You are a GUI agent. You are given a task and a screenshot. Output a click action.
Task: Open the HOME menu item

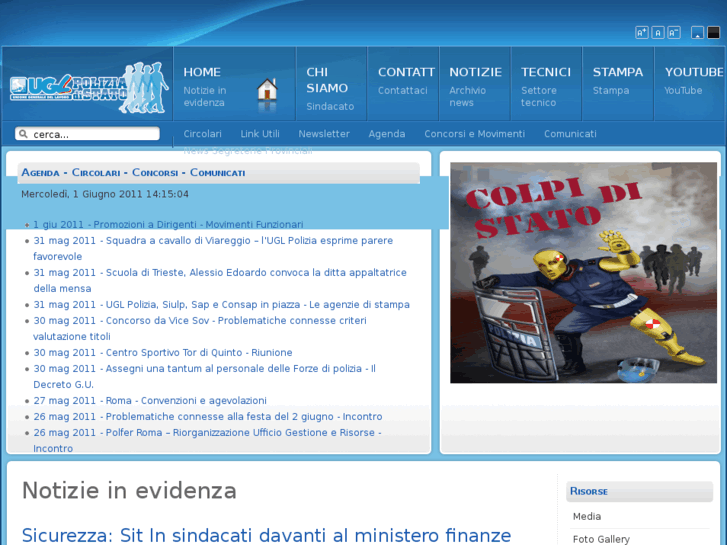[x=235, y=83]
